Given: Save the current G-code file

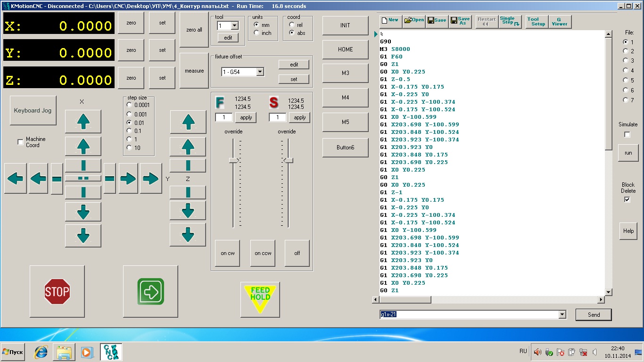Looking at the screenshot, I should pyautogui.click(x=437, y=22).
